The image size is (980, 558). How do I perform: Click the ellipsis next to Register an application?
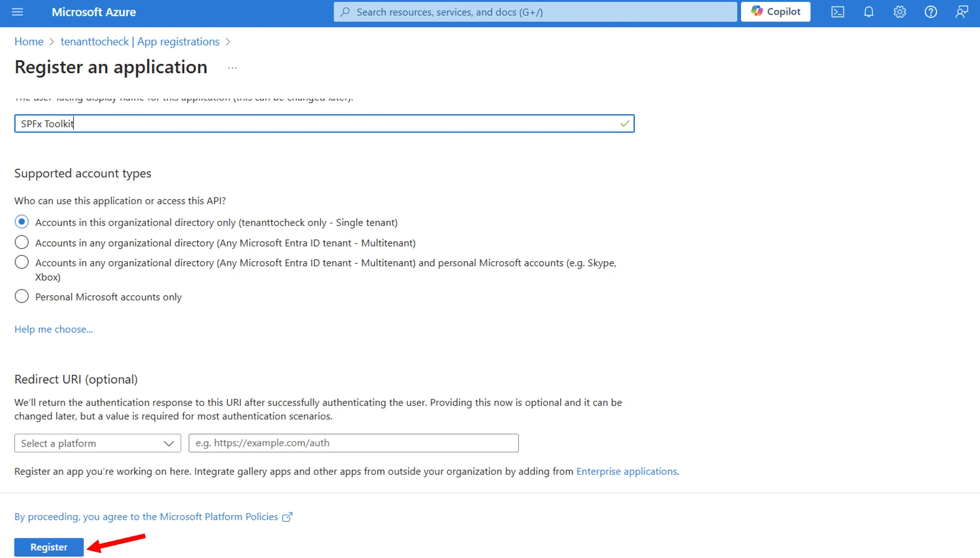pos(232,68)
